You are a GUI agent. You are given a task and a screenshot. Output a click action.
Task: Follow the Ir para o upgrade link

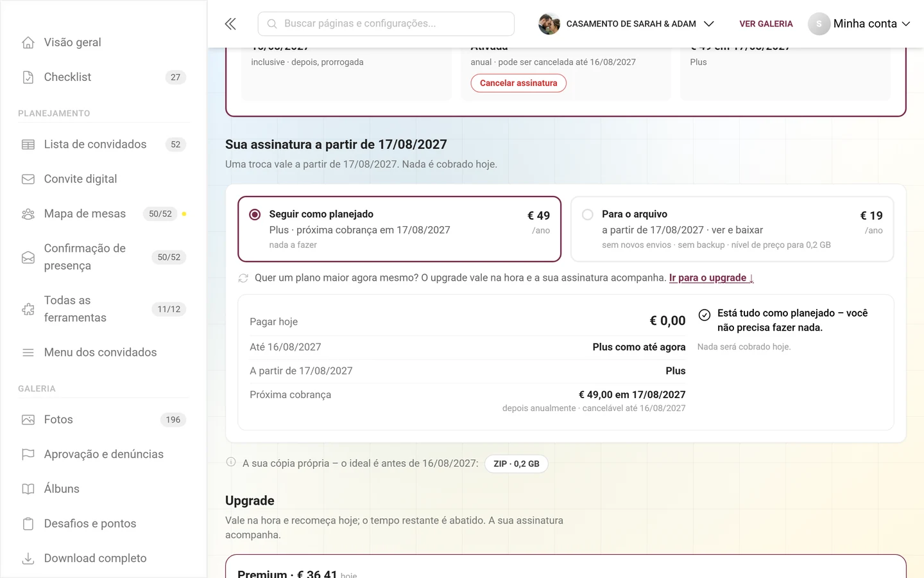click(711, 278)
